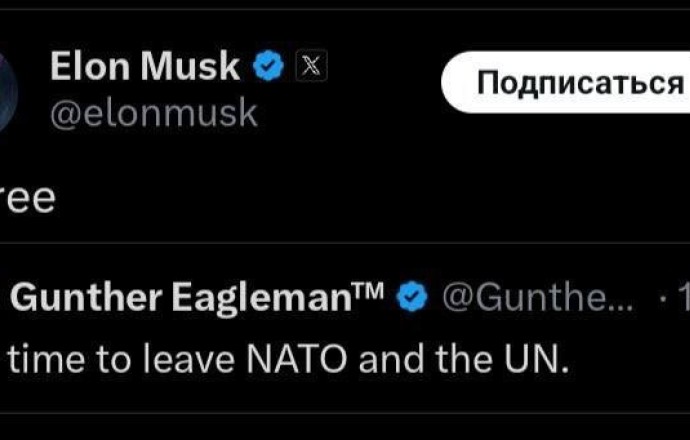Open the quoted post about leaving NATO

(x=300, y=358)
